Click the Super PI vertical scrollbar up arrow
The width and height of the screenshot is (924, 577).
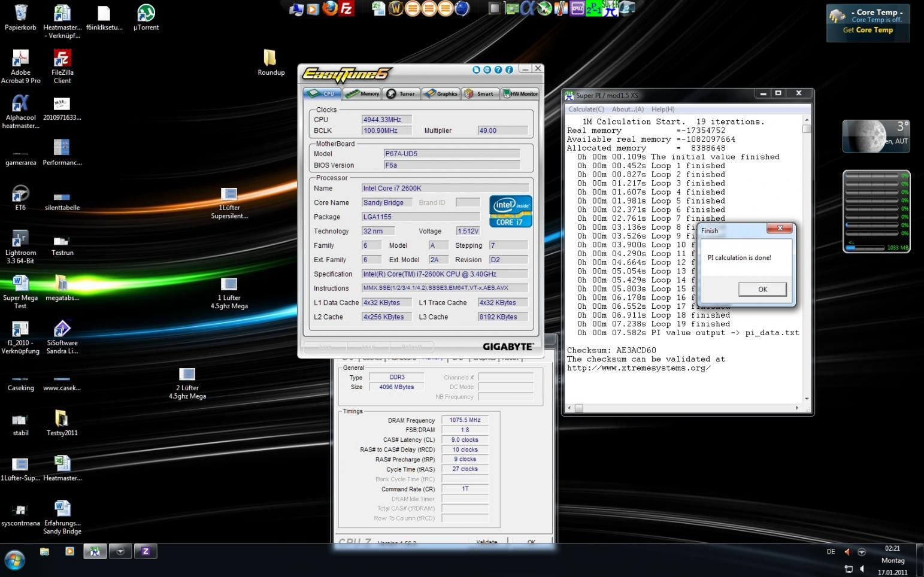(x=807, y=120)
